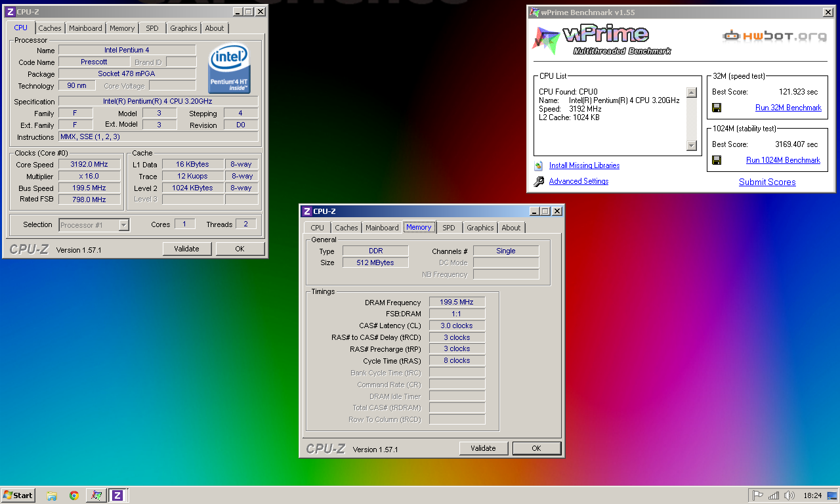Run the 1024M Benchmark
Viewport: 840px width, 504px height.
pyautogui.click(x=783, y=160)
